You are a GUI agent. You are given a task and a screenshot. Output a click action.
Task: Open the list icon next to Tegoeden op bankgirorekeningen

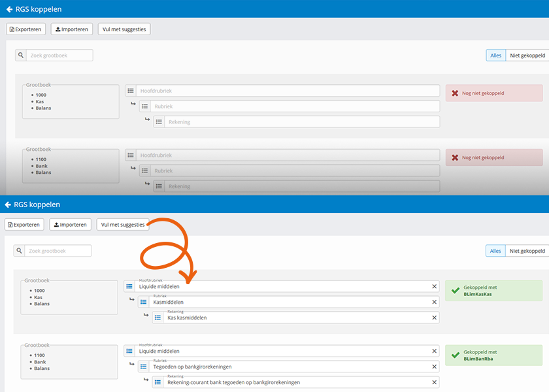click(144, 367)
